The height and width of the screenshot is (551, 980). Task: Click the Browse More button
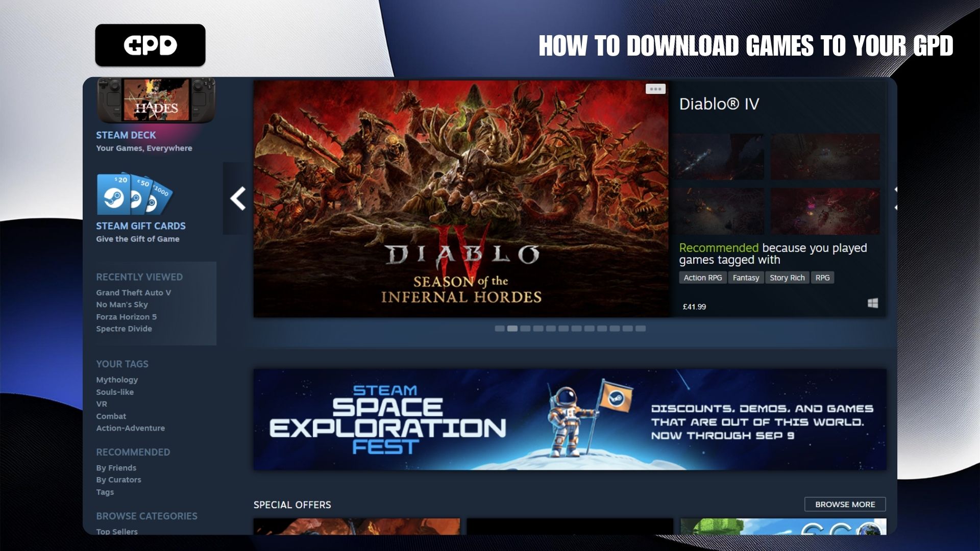coord(845,504)
